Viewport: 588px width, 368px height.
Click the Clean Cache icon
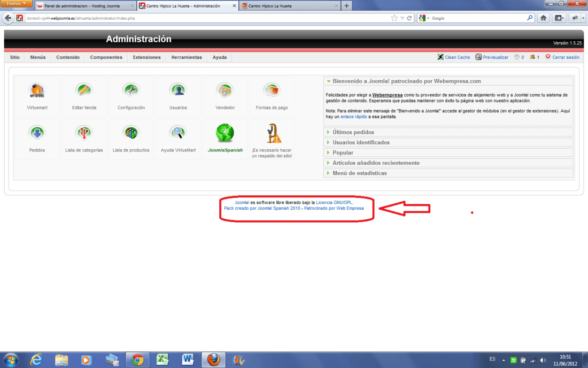[x=440, y=57]
